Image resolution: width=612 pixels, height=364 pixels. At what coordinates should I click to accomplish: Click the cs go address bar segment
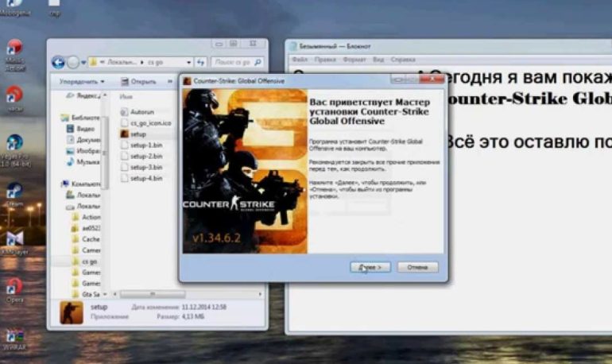(155, 63)
